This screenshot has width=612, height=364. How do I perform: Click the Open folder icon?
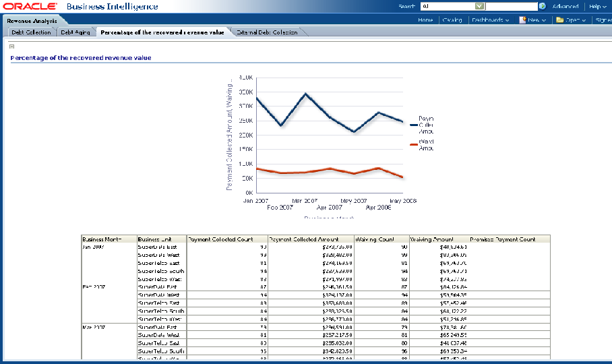(559, 20)
